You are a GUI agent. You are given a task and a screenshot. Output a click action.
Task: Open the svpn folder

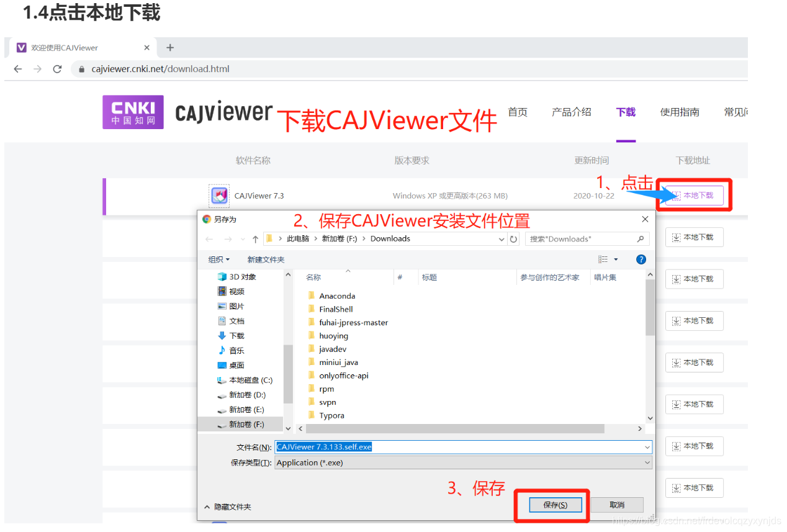(322, 402)
